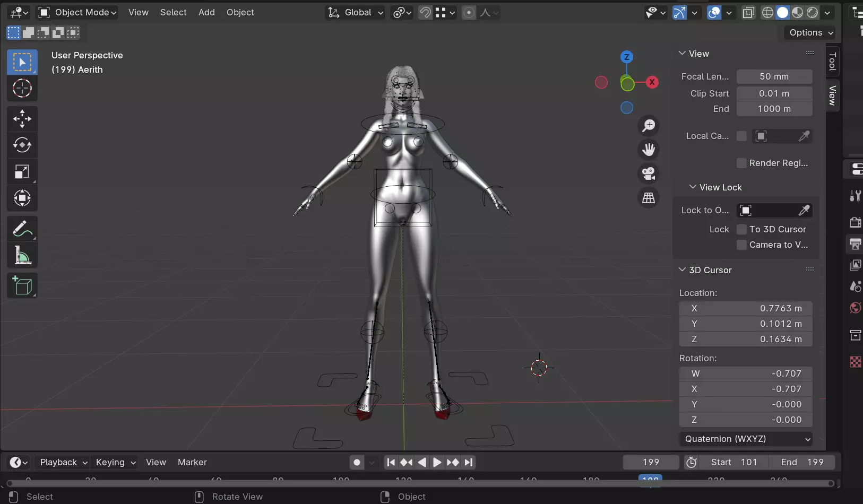Open the Options dropdown
Image resolution: width=863 pixels, height=504 pixels.
coord(810,32)
